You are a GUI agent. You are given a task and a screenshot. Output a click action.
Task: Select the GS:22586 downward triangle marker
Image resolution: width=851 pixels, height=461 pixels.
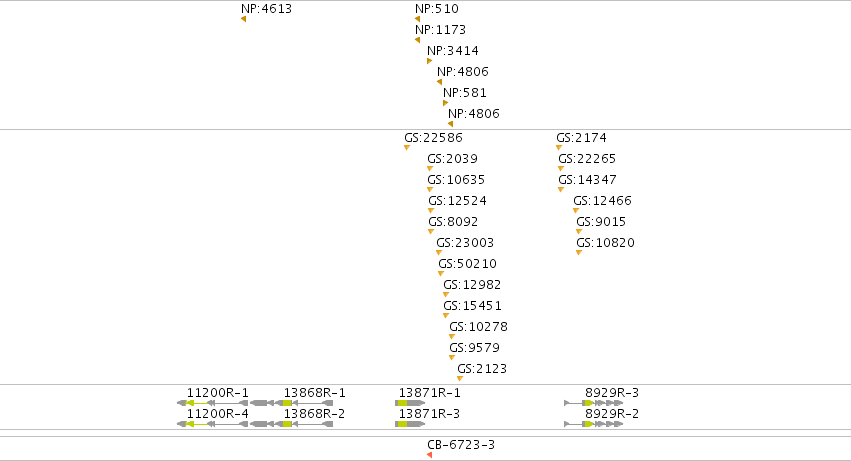click(x=407, y=148)
